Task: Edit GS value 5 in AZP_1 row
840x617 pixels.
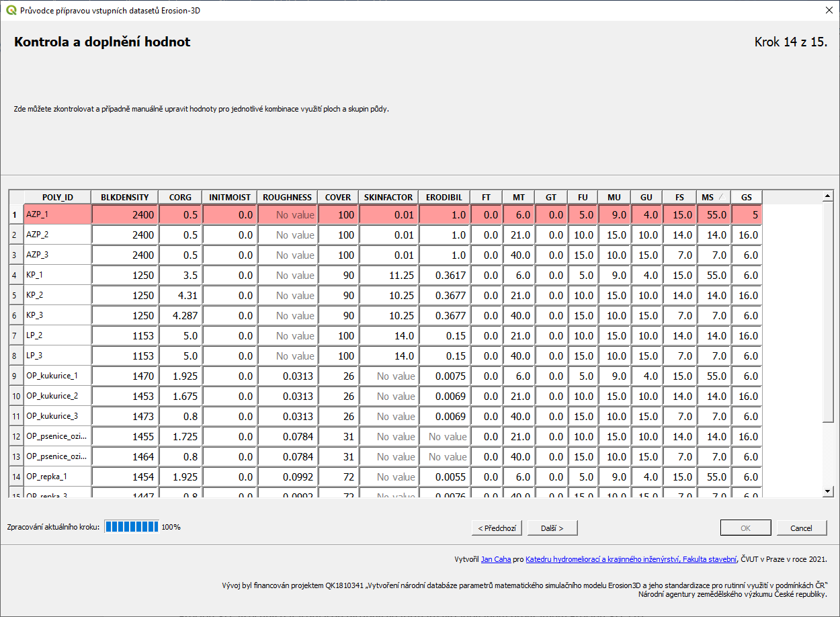Action: [x=747, y=214]
